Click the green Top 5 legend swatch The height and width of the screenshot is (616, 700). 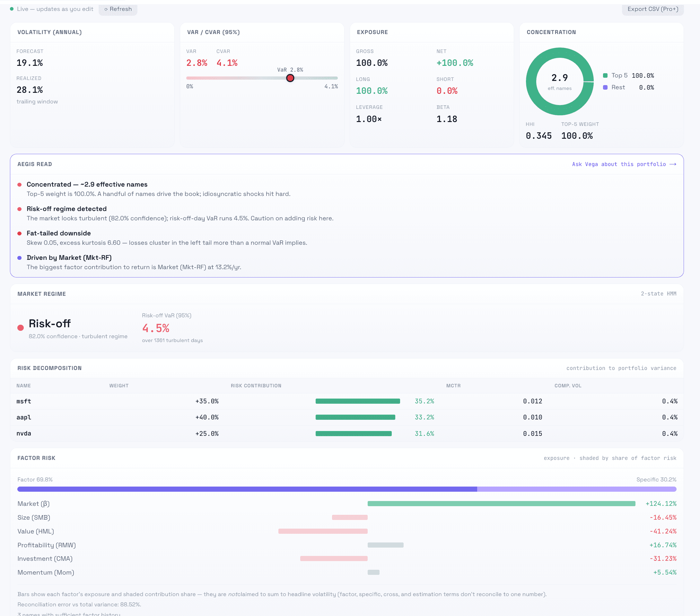pos(605,75)
